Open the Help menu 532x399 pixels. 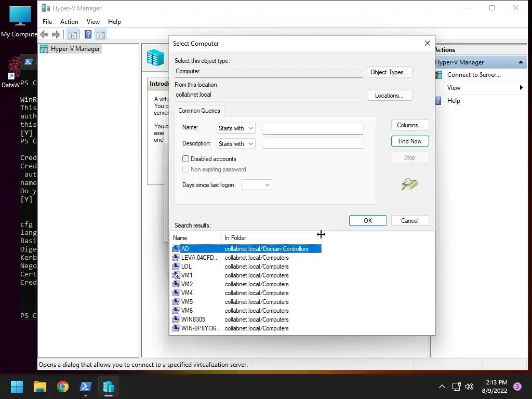114,22
